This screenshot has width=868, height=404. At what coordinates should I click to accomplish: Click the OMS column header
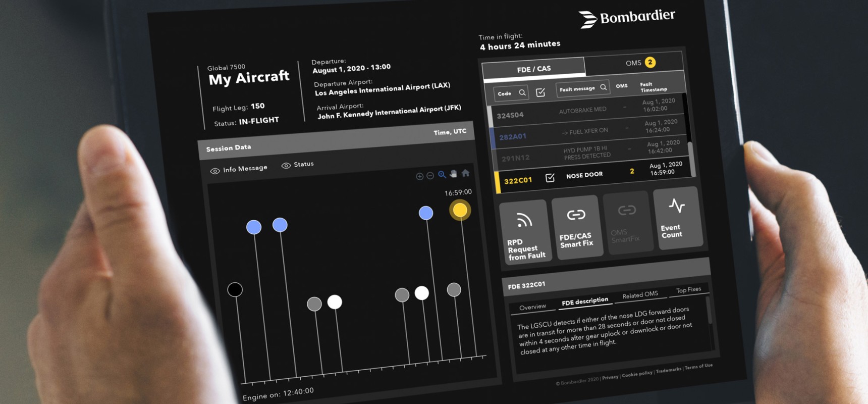tap(622, 86)
